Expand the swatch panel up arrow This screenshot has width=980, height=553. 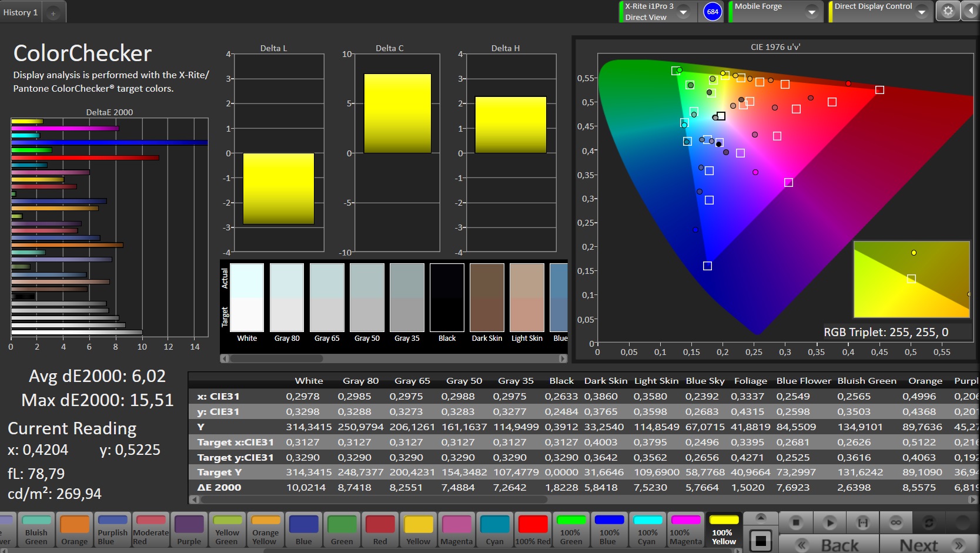click(761, 517)
